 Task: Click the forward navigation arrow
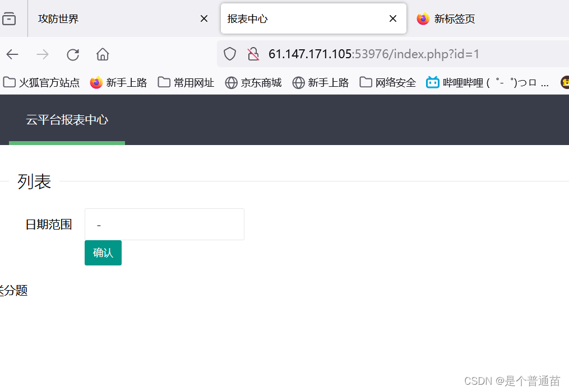point(42,54)
